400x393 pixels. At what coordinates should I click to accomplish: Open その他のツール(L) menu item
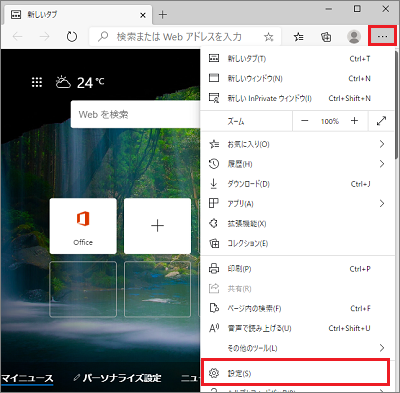coord(297,348)
